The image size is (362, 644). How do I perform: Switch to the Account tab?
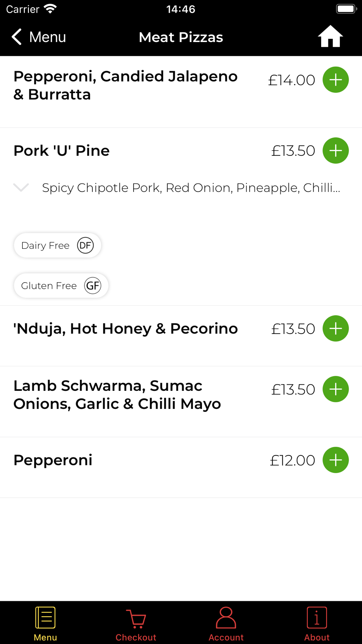click(x=226, y=624)
